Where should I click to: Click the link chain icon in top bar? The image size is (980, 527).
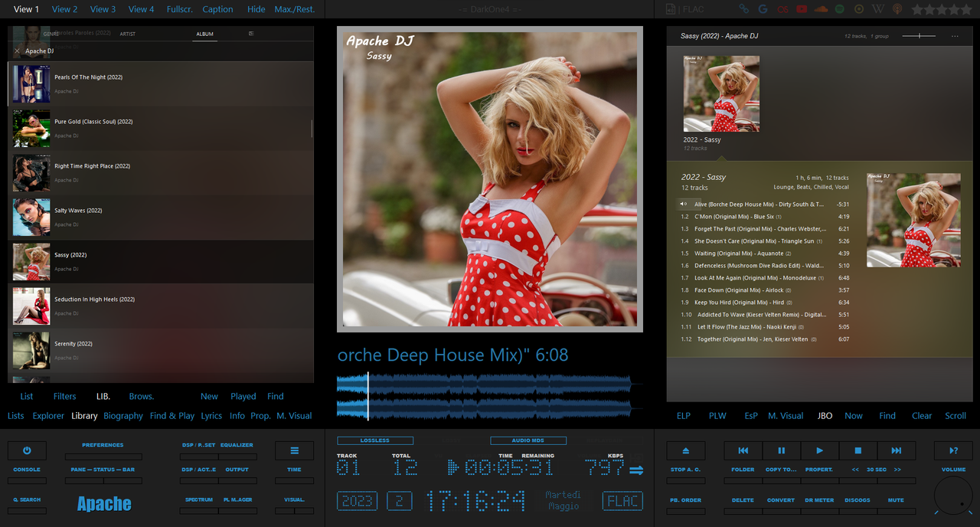point(743,9)
